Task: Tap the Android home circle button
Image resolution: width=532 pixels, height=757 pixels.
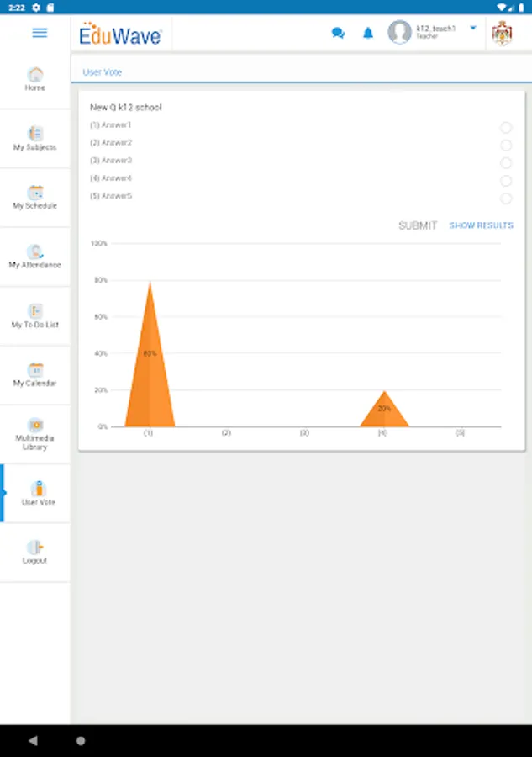Action: [81, 740]
